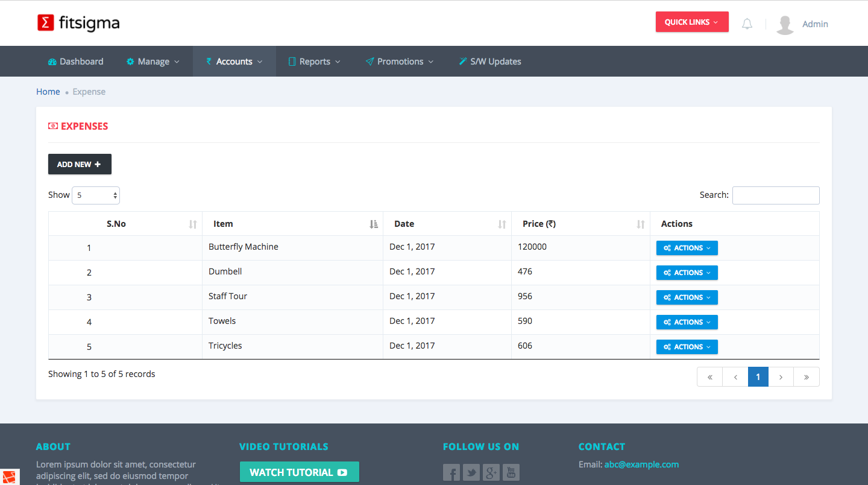The width and height of the screenshot is (868, 485).
Task: Open Actions dropdown for Butterfly Machine
Action: [687, 248]
